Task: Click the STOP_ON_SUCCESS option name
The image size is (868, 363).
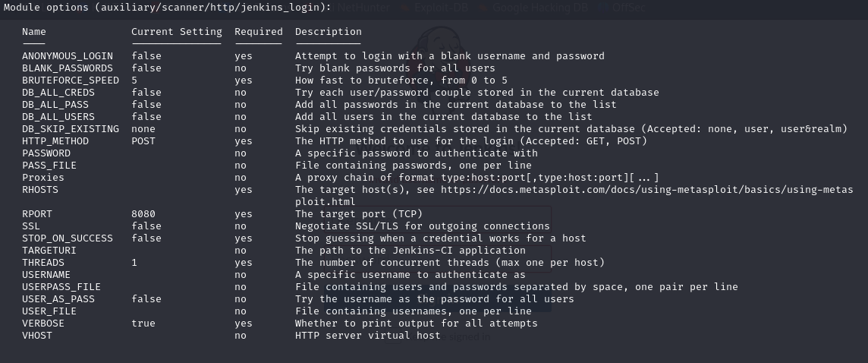Action: click(67, 238)
